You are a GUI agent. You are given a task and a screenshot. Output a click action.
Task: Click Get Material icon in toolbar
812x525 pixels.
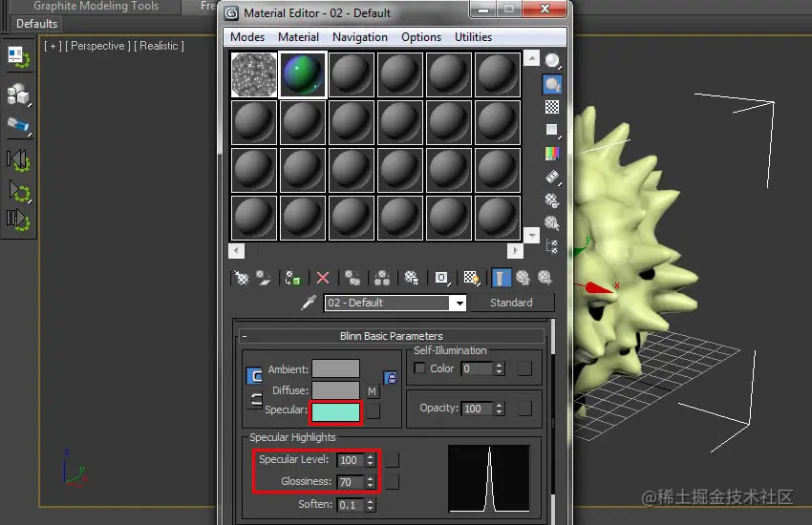242,279
